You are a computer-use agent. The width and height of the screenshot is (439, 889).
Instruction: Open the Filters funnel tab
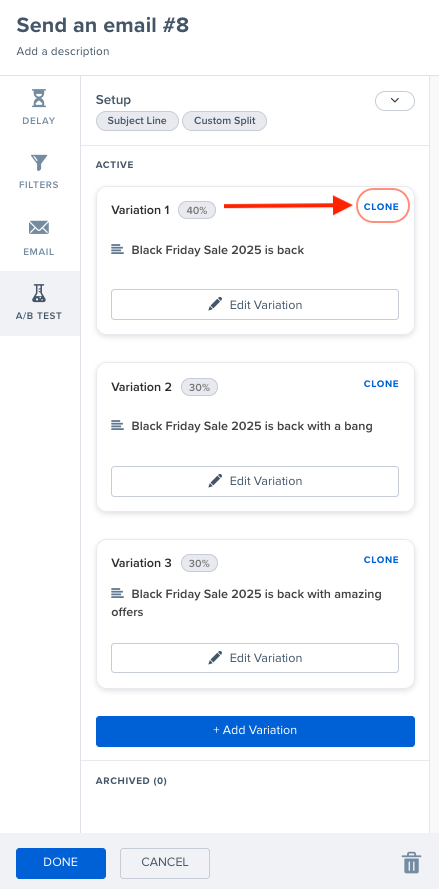pos(39,171)
